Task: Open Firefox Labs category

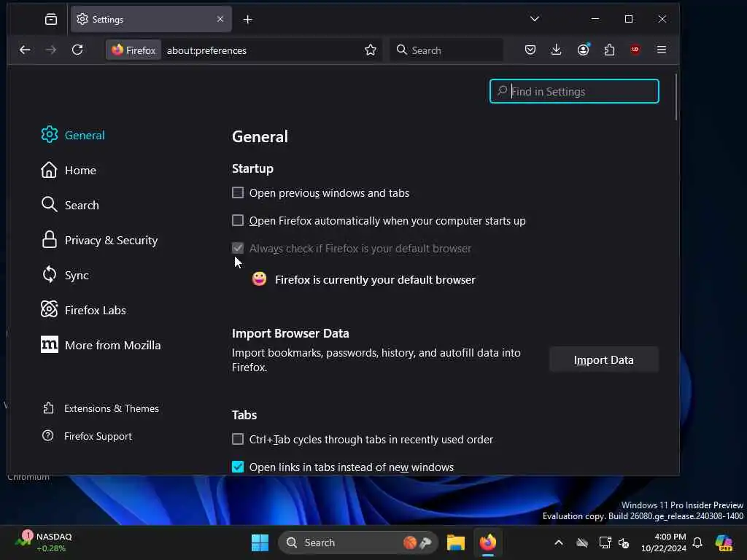Action: click(x=83, y=310)
